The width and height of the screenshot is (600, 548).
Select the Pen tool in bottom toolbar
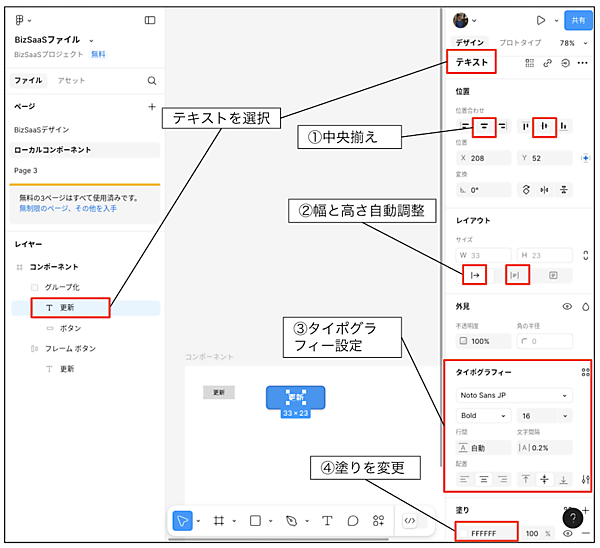click(x=291, y=520)
